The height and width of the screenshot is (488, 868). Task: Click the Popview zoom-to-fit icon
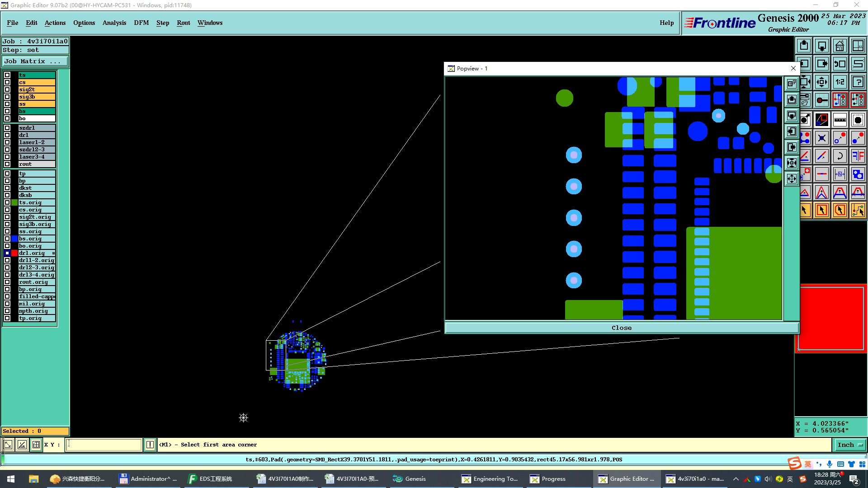792,163
